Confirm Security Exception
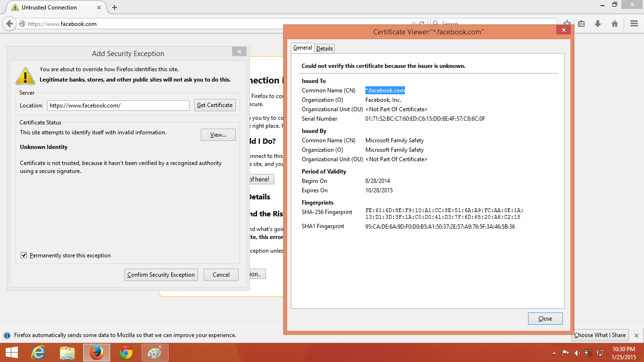Screen dimensions: 644x362 [x=161, y=275]
